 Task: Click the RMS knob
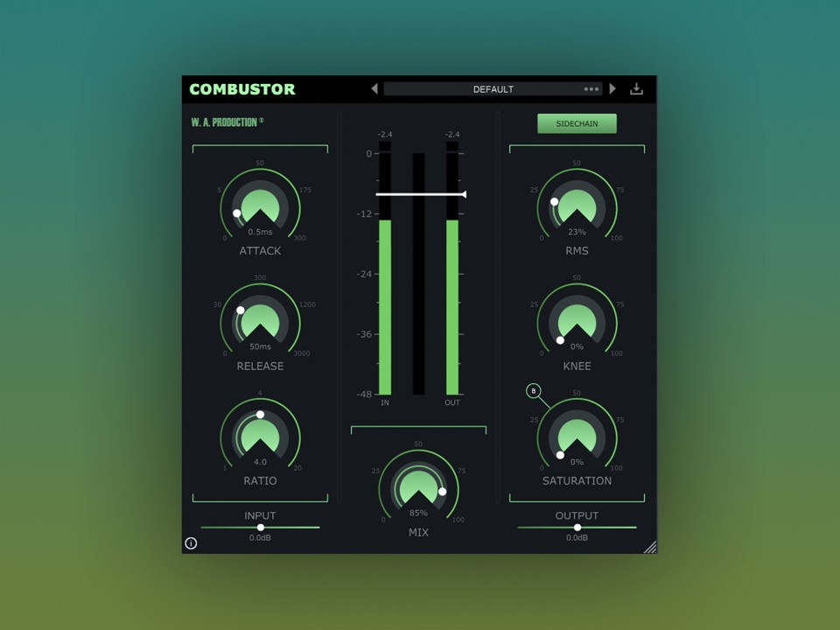point(577,208)
